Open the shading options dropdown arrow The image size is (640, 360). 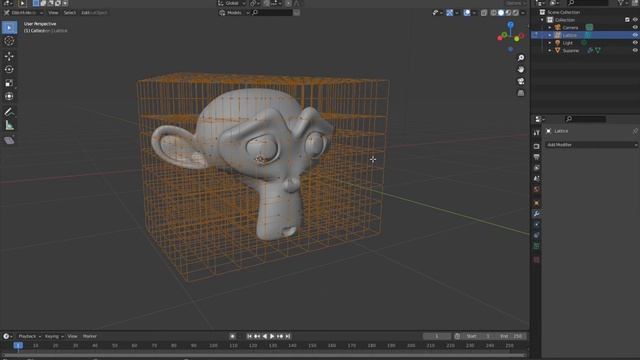pos(523,13)
